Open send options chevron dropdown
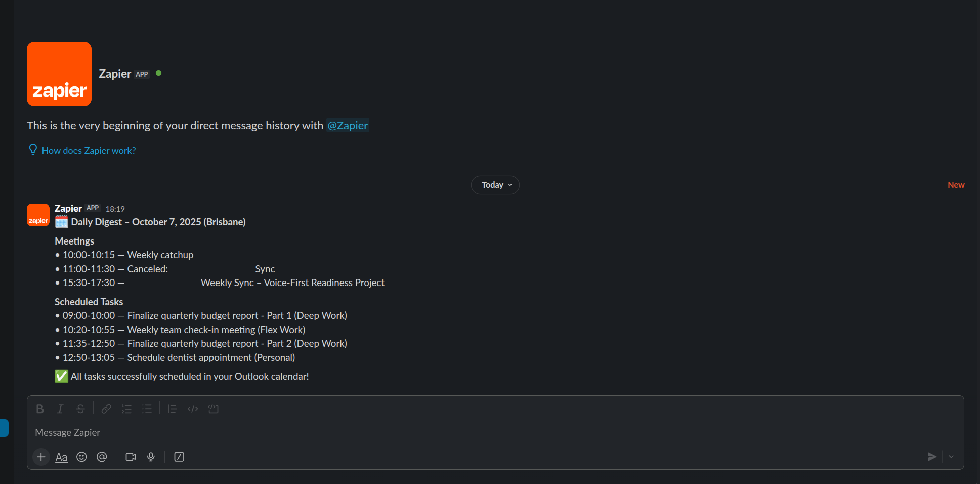Image resolution: width=980 pixels, height=484 pixels. (x=951, y=457)
